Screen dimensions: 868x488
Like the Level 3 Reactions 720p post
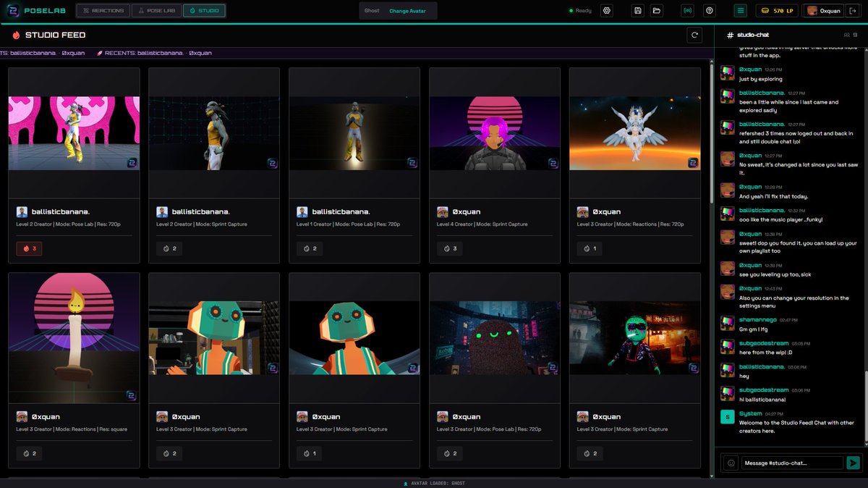click(590, 248)
